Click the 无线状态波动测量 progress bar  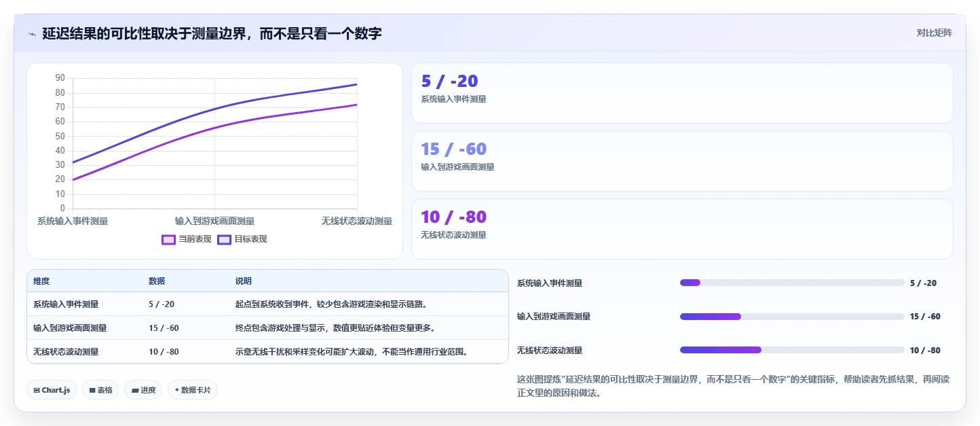[x=792, y=350]
